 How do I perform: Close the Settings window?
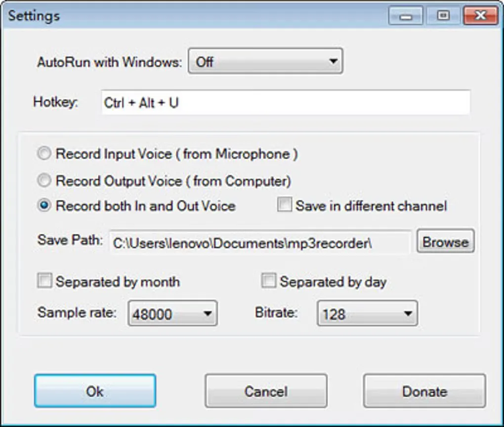point(481,16)
